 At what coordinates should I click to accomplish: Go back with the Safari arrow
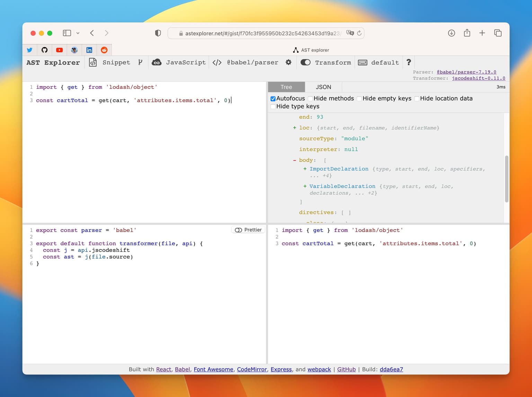pyautogui.click(x=92, y=33)
